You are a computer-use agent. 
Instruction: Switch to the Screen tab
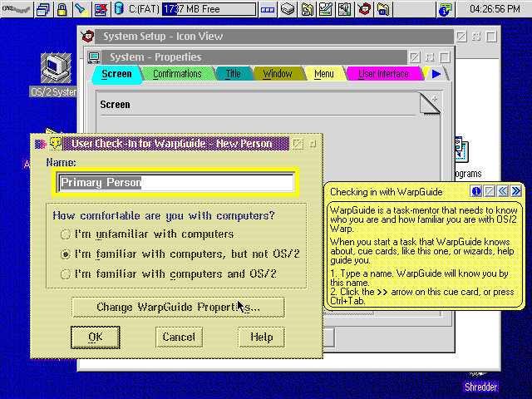pos(116,74)
